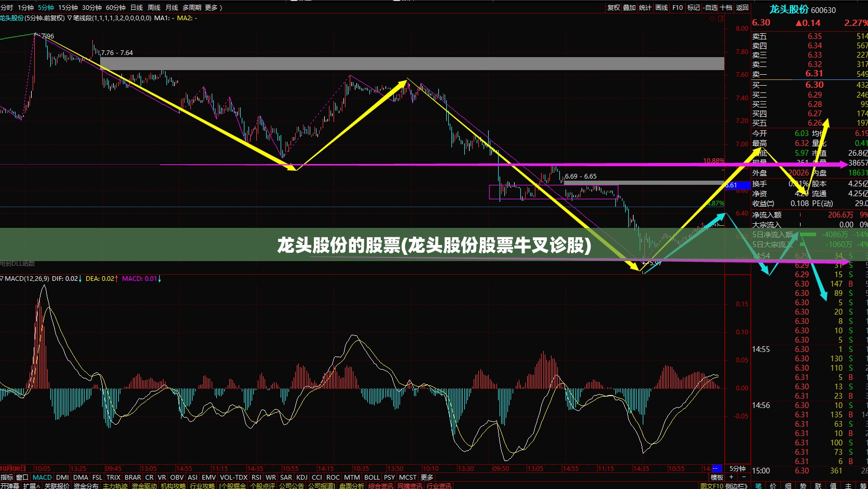Zoom in chart with the plus button
Image resolution: width=868 pixels, height=489 pixels.
click(x=732, y=477)
